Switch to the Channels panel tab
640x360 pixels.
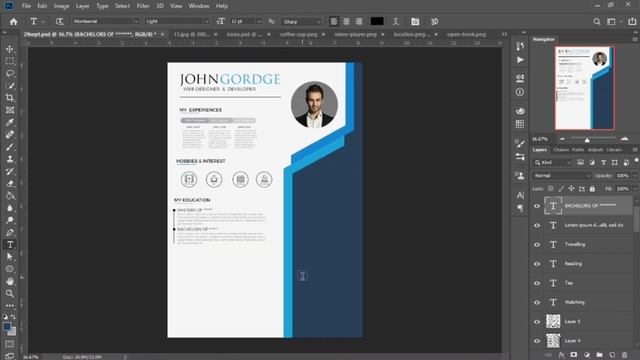pos(561,150)
